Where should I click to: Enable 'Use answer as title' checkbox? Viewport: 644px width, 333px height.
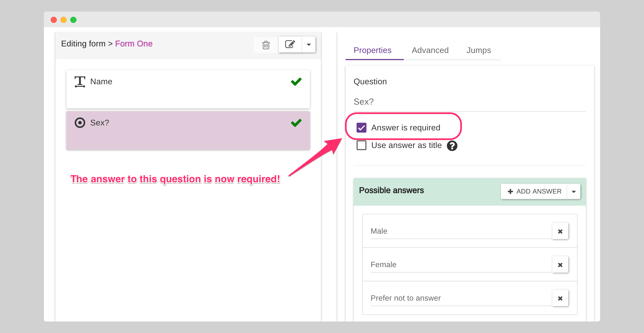(x=361, y=145)
